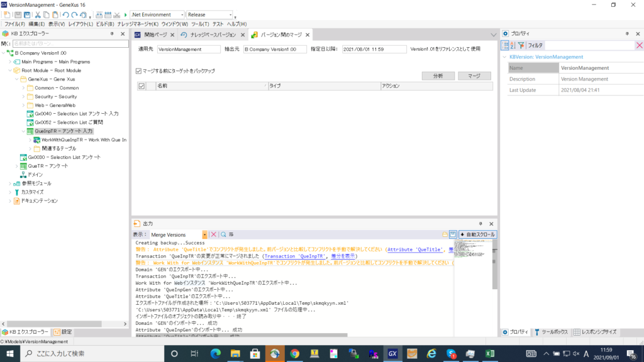This screenshot has width=644, height=362.
Task: Pin the KB Explorer panel
Action: click(112, 34)
